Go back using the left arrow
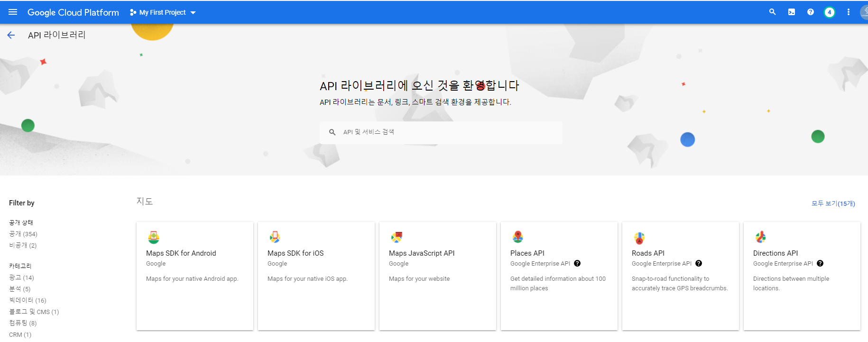 [11, 35]
